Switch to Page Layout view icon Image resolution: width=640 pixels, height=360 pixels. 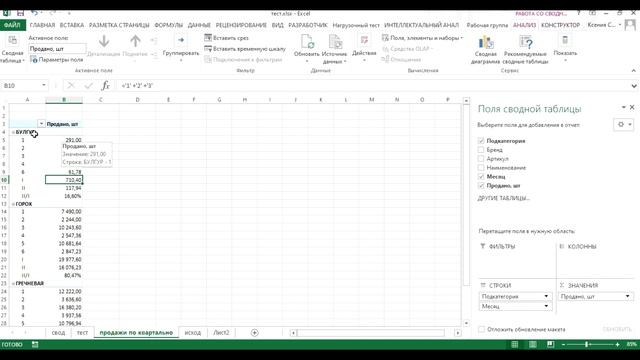pos(533,344)
